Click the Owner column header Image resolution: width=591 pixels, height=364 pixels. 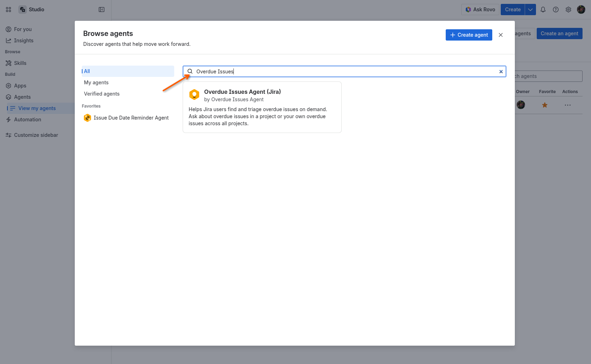click(x=523, y=92)
